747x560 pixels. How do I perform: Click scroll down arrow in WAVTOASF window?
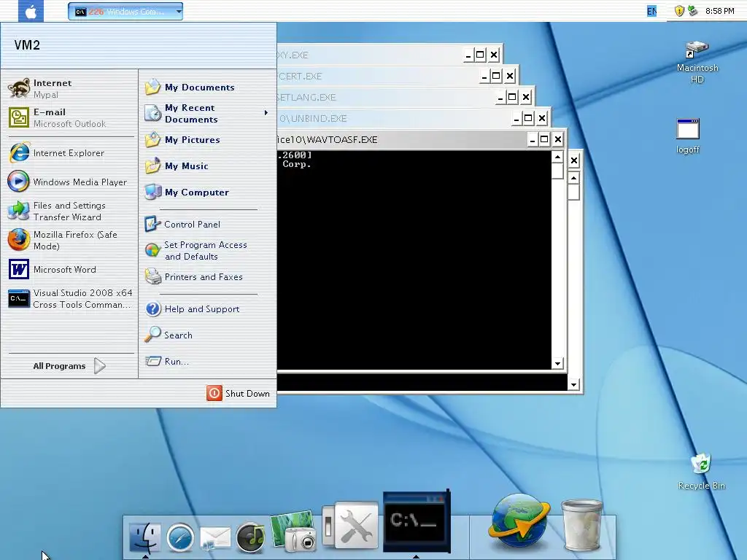557,363
